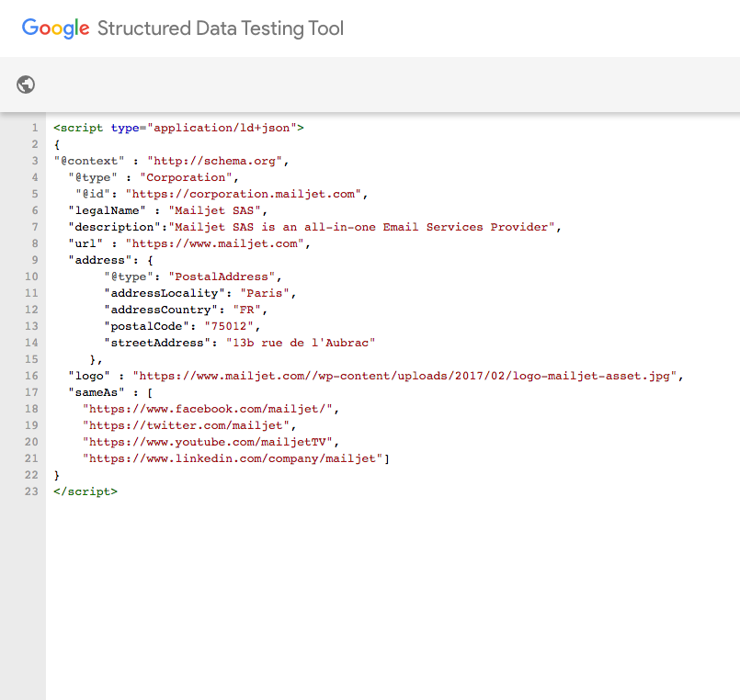Click the "@context" key on line 3
Viewport: 740px width, 700px height.
(89, 161)
